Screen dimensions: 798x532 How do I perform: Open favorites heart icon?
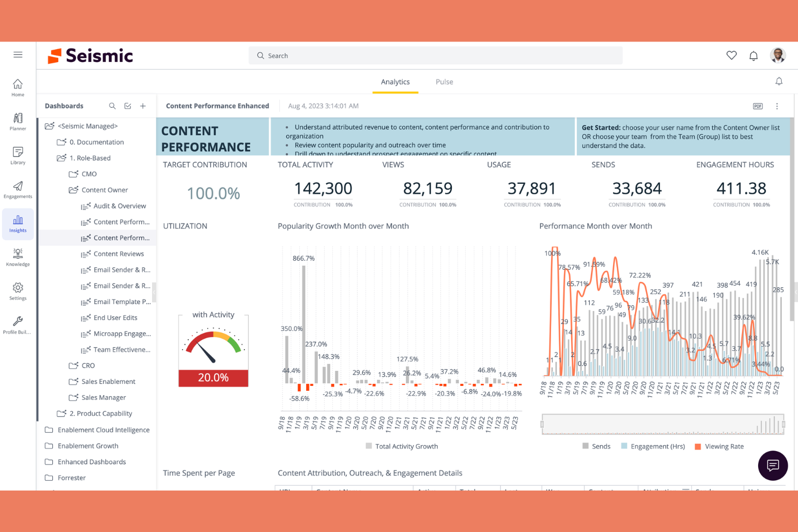732,56
